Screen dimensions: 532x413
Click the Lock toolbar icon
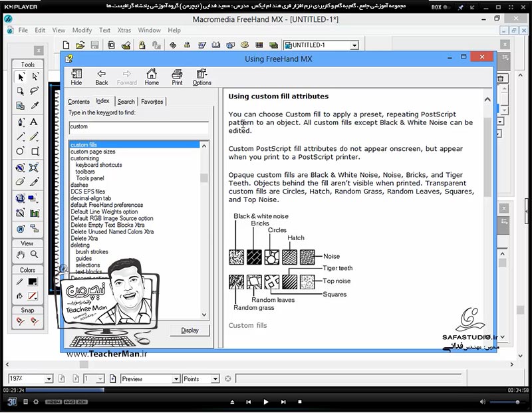point(142,45)
